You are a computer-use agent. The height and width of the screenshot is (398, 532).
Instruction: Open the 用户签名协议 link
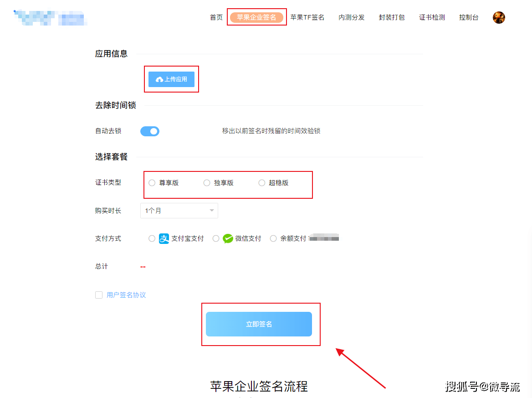pos(126,295)
